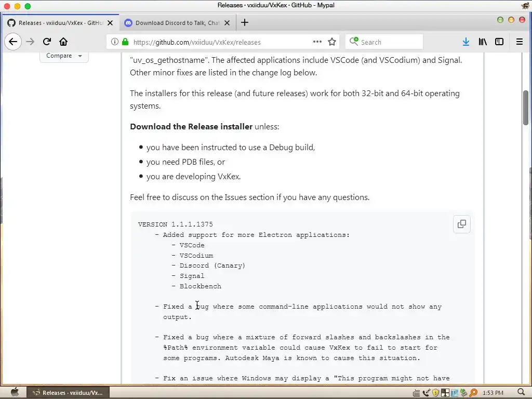532x399 pixels.
Task: Close the Releases vxiiduu/VxKex tab
Action: [x=110, y=23]
